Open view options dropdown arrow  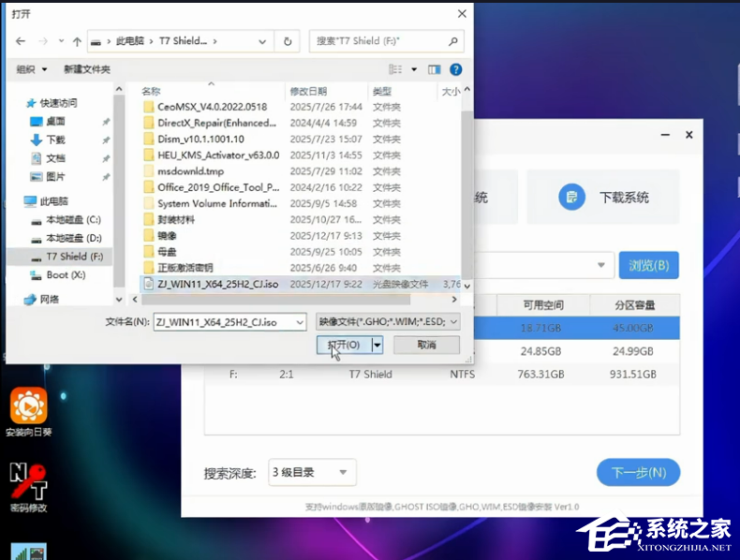point(414,70)
